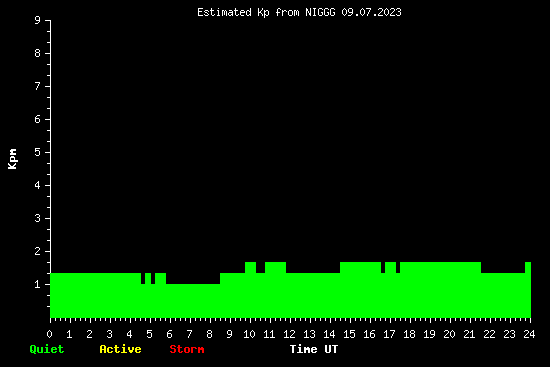Click hour 18 on the time axis
This screenshot has height=367, width=550.
409,334
